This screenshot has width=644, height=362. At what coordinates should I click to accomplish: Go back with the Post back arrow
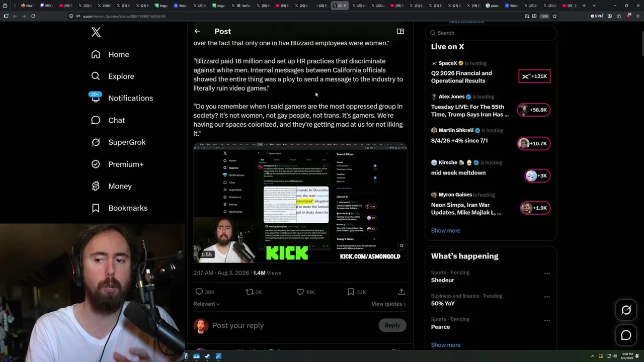(197, 31)
